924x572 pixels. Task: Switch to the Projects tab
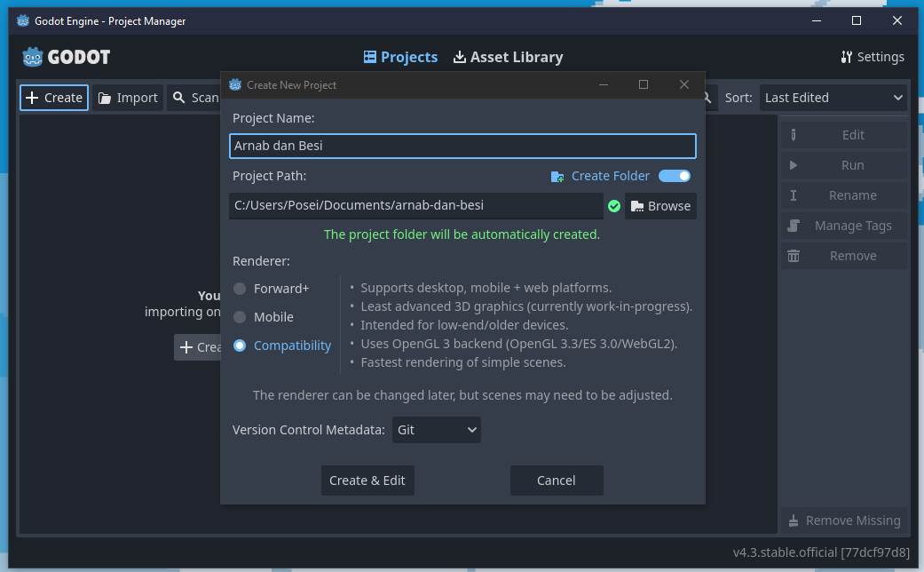[x=400, y=57]
